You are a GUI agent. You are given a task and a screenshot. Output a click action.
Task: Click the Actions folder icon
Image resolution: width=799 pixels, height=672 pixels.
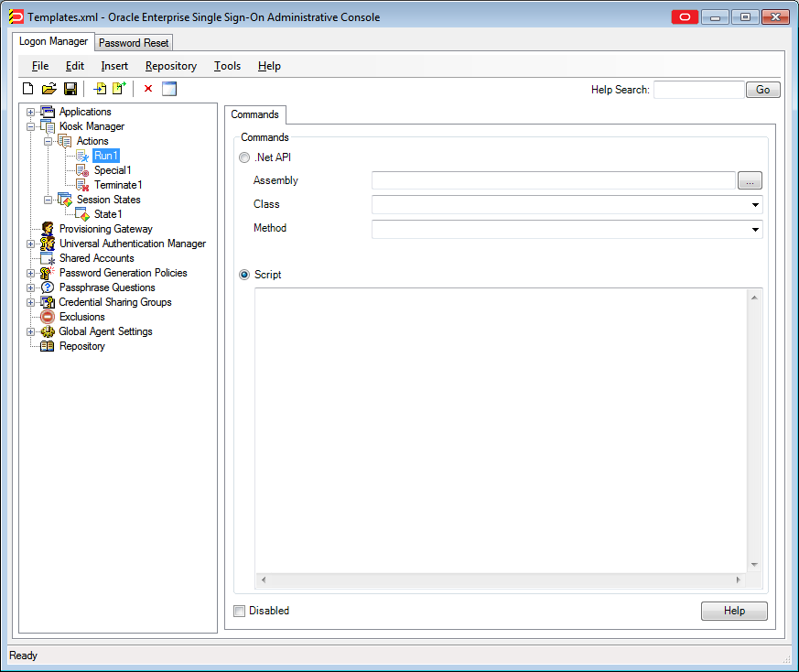(x=65, y=141)
